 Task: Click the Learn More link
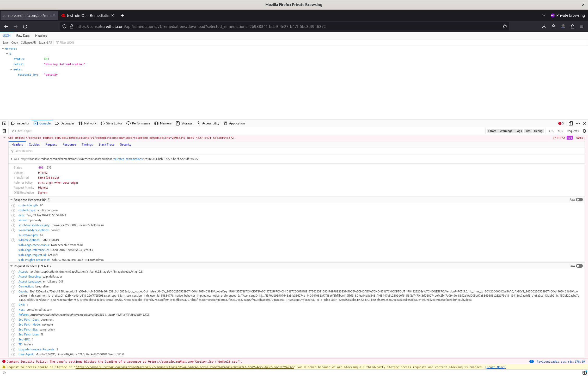(495, 367)
